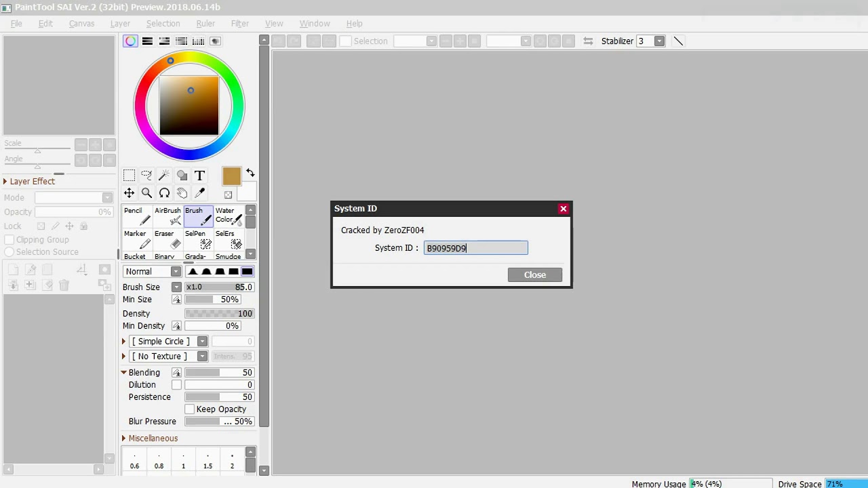Expand the Simple Circle settings triangle
The height and width of the screenshot is (488, 868).
[x=124, y=342]
